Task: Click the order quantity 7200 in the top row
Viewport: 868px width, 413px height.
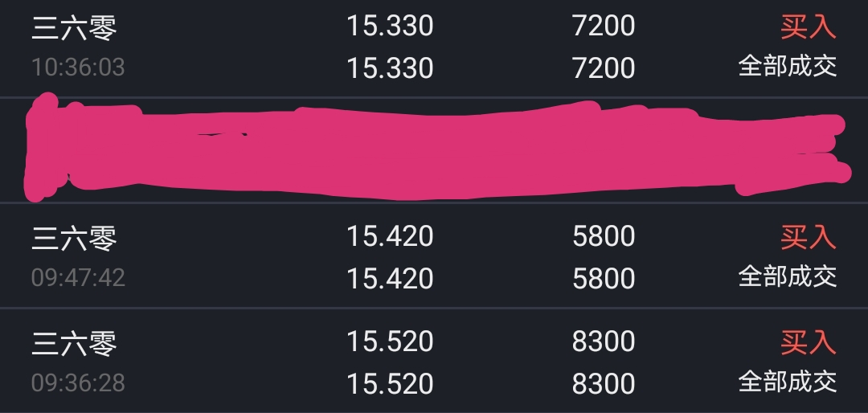Action: 604,27
